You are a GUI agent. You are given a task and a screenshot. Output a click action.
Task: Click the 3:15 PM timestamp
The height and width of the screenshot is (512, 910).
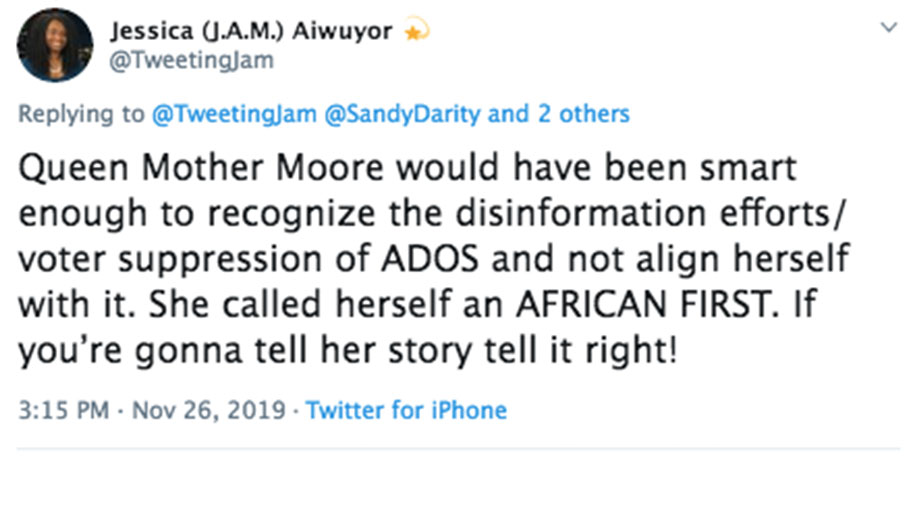(x=63, y=410)
